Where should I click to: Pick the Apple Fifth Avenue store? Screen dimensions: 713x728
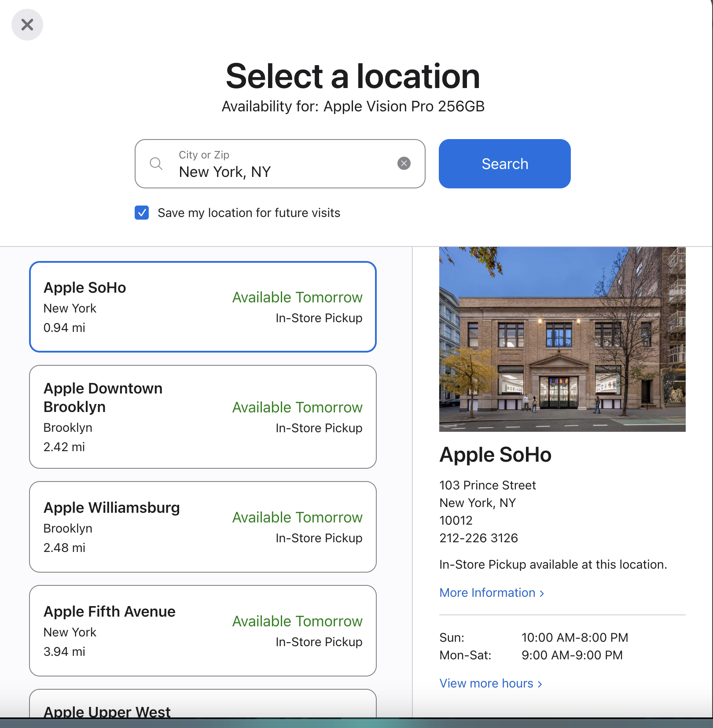[x=203, y=631]
